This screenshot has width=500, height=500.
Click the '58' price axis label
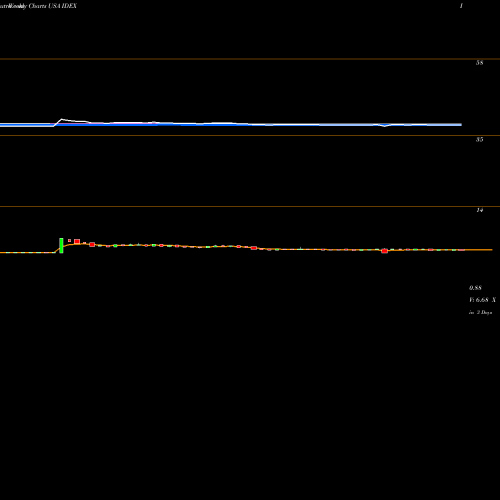479,63
